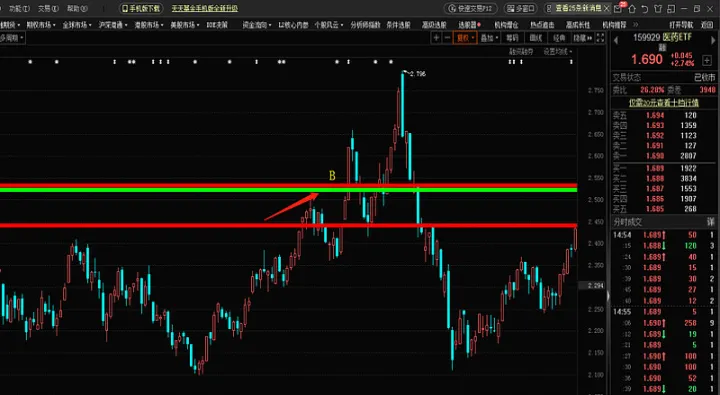Viewport: 720px width, 395px height.
Task: Zoom in the K-line chart with the plus icon
Action: click(436, 38)
